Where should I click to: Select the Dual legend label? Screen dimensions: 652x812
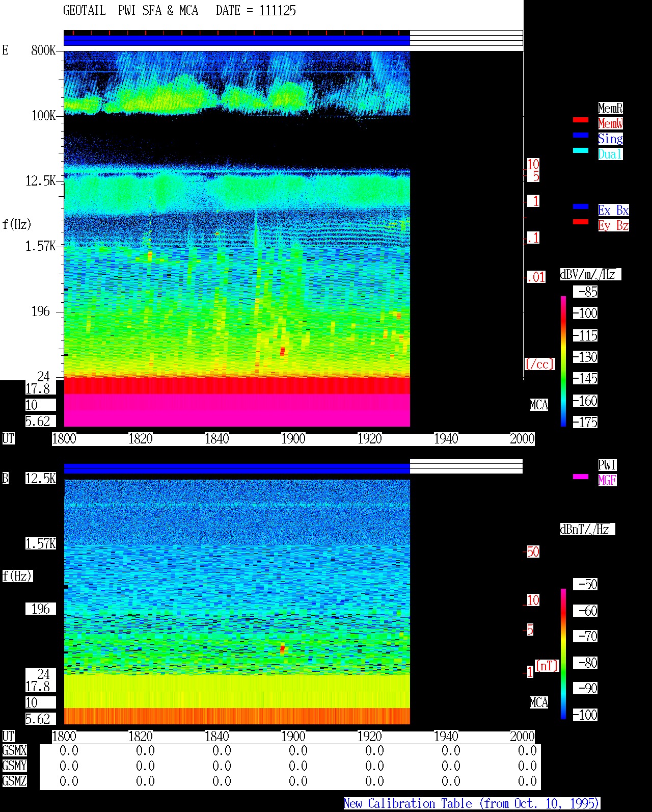click(x=610, y=154)
